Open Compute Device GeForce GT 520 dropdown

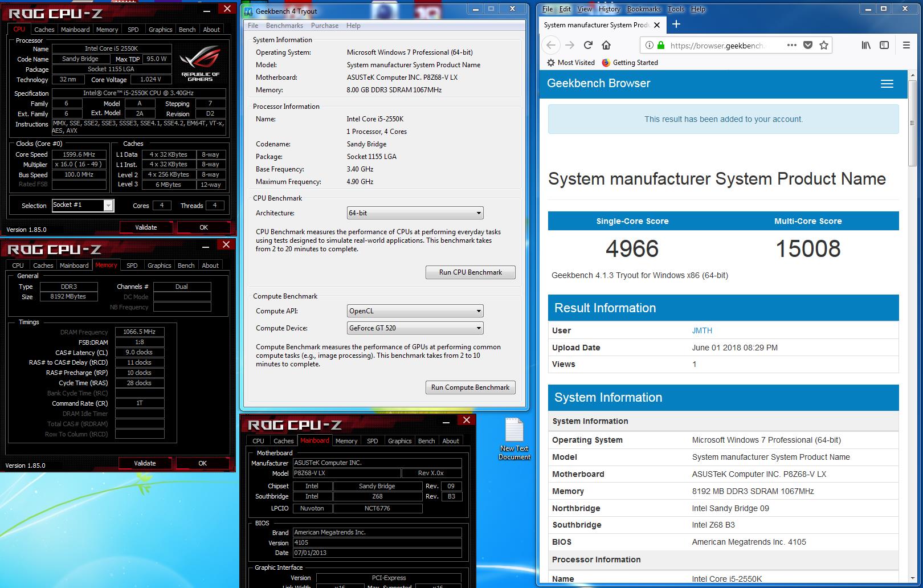point(415,328)
